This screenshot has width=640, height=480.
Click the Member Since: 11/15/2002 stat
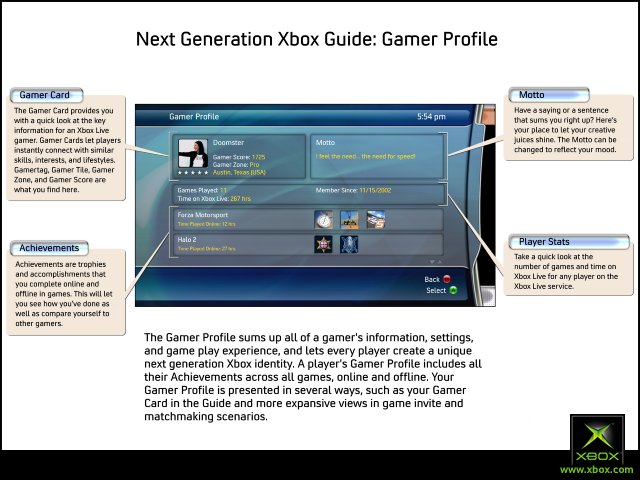pos(353,190)
